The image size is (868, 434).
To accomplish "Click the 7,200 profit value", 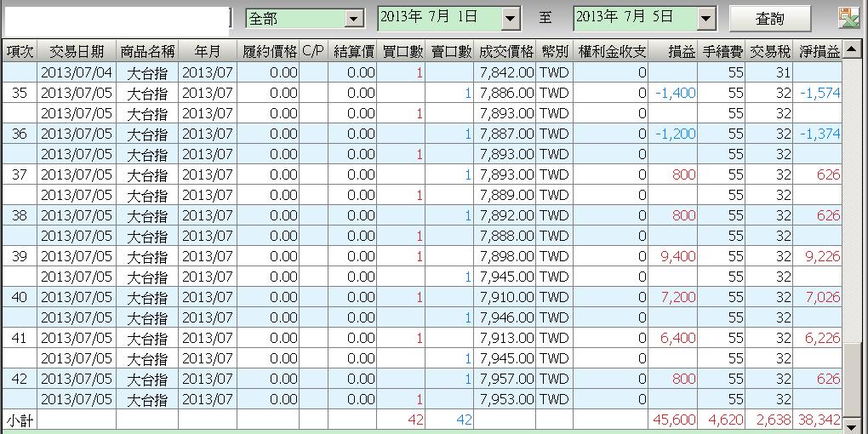I will click(678, 297).
